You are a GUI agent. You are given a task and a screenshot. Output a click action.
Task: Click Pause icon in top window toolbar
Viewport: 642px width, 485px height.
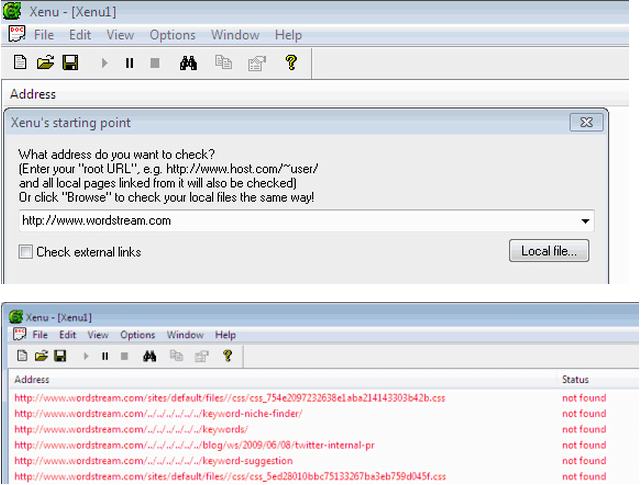(129, 63)
